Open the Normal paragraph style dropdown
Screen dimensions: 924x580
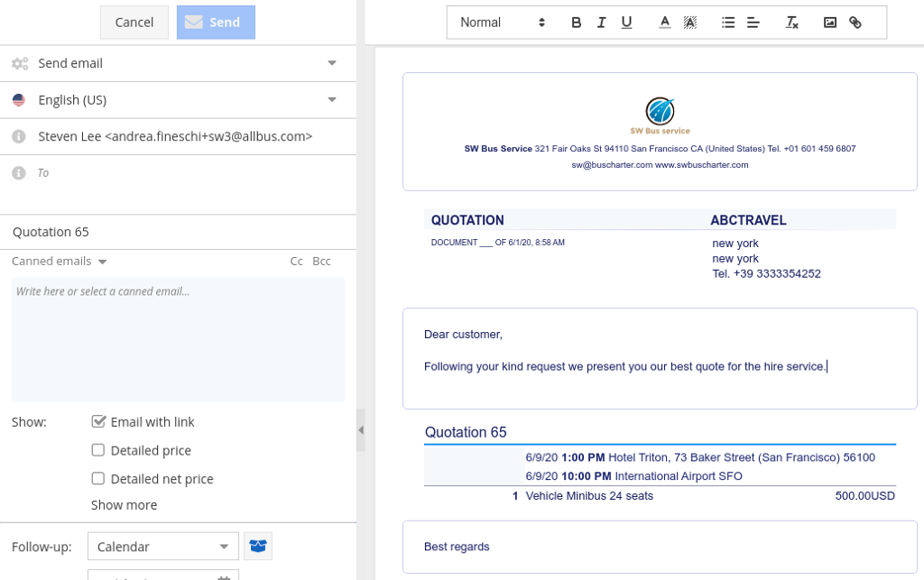[x=503, y=23]
